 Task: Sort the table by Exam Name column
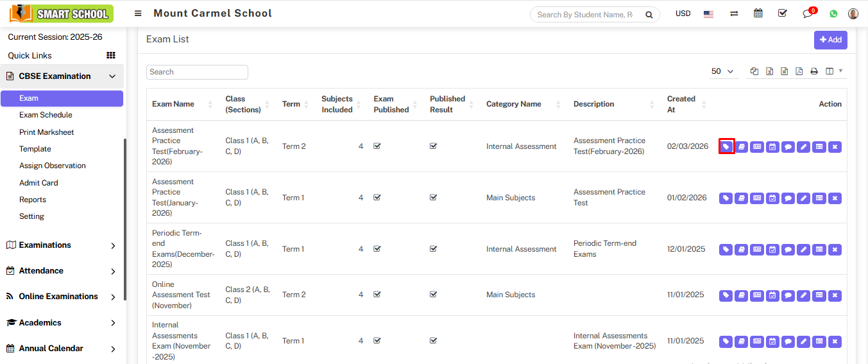click(x=173, y=104)
